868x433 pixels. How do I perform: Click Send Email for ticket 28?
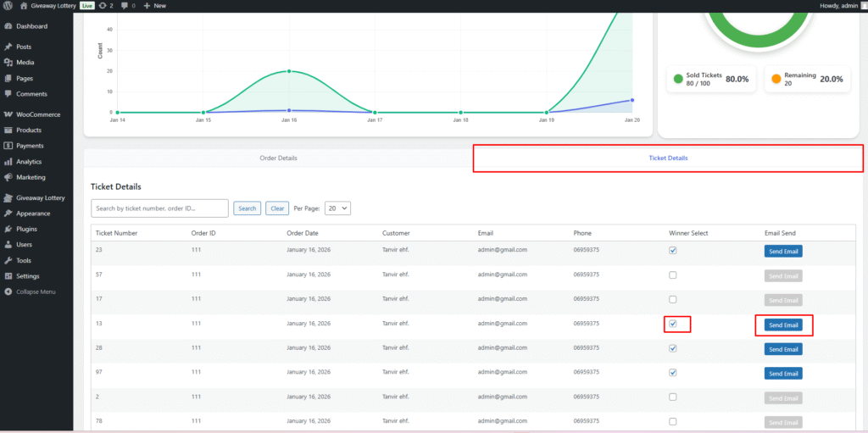(x=782, y=349)
